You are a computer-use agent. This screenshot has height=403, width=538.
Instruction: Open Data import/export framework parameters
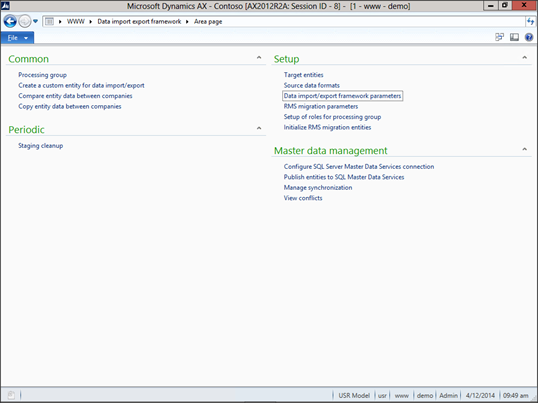342,96
